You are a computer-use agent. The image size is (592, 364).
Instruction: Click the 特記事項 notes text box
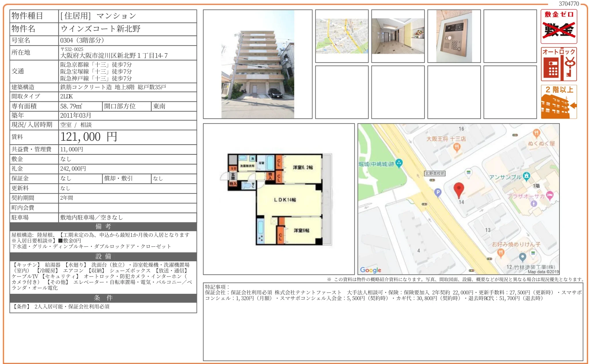pyautogui.click(x=393, y=321)
